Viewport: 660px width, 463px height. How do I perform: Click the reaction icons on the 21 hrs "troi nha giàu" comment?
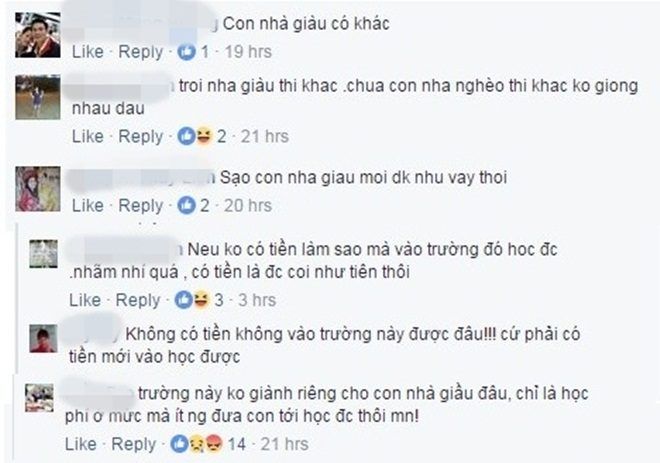(193, 136)
